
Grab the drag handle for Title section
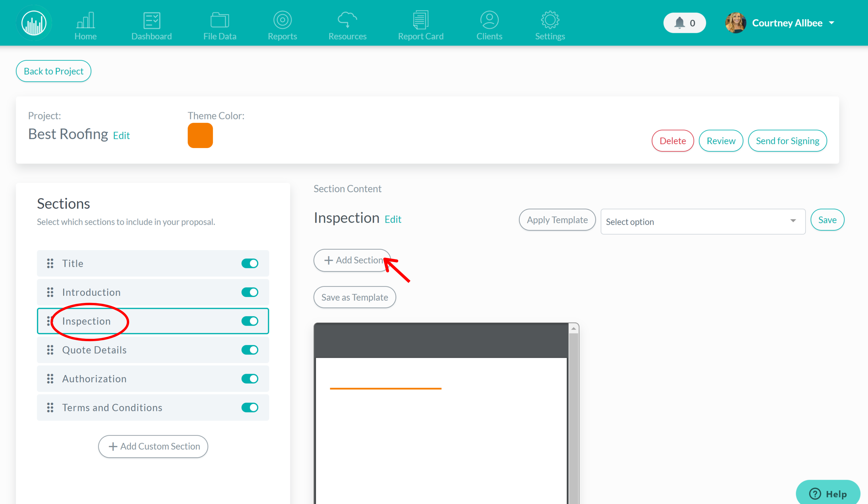50,263
